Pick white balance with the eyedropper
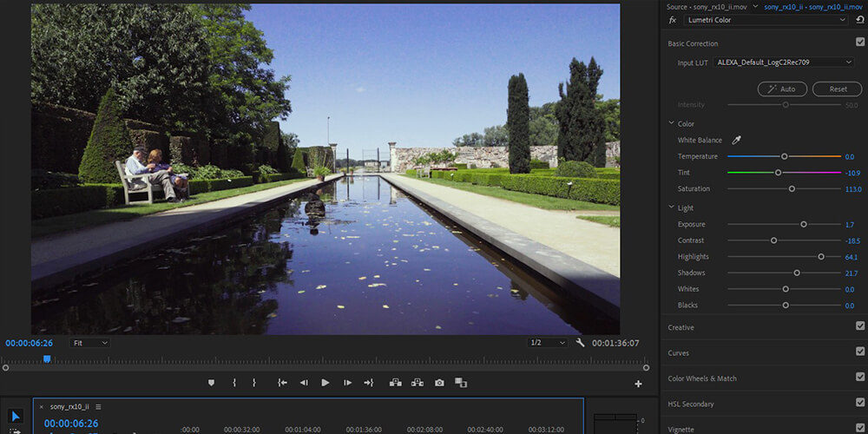The image size is (868, 434). 736,140
